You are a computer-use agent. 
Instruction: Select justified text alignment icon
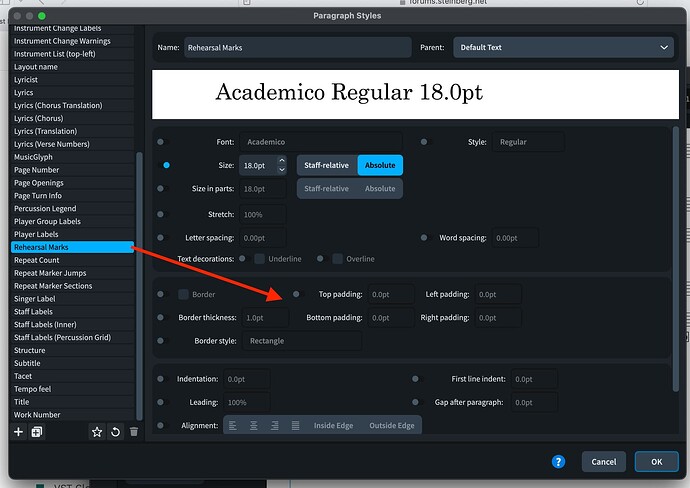coord(295,426)
